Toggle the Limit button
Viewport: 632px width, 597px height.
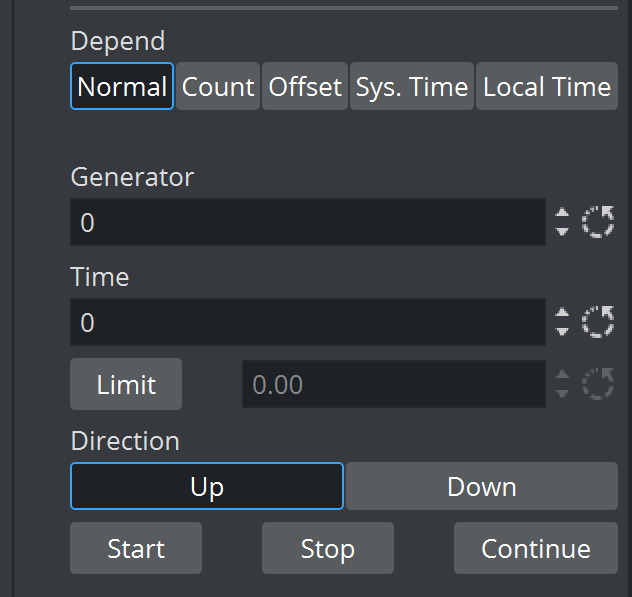click(x=126, y=384)
